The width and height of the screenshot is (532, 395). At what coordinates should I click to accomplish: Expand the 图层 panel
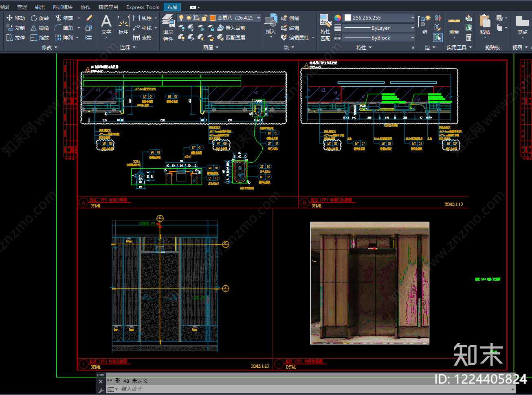[x=211, y=47]
